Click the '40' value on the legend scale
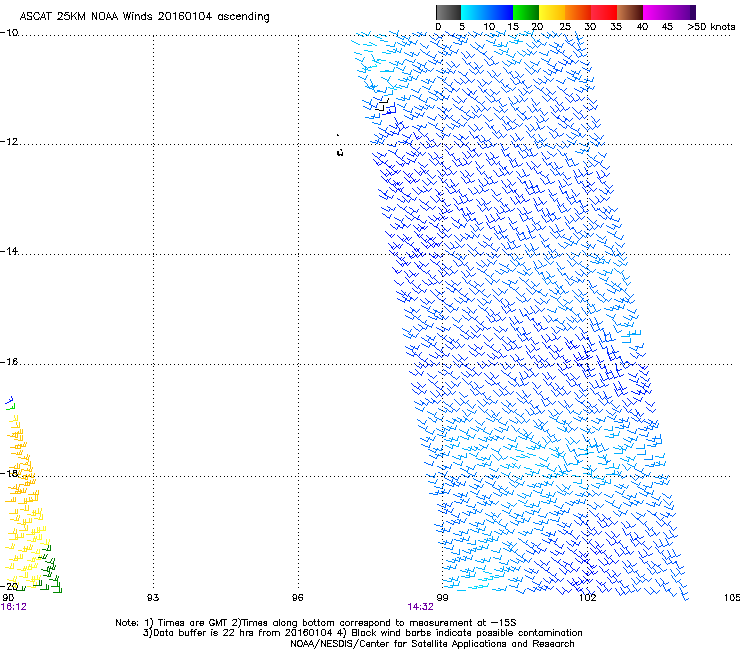The image size is (740, 650). click(x=642, y=27)
